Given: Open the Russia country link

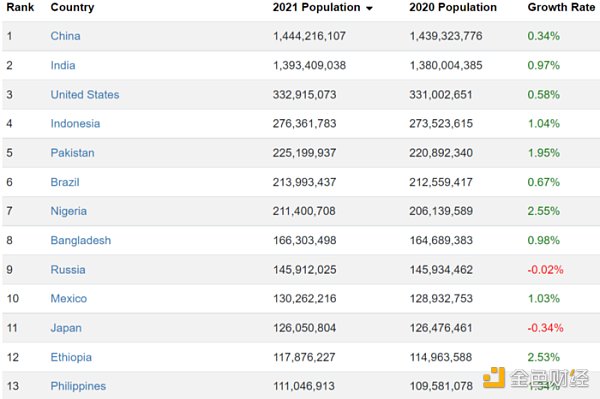Looking at the screenshot, I should 68,270.
